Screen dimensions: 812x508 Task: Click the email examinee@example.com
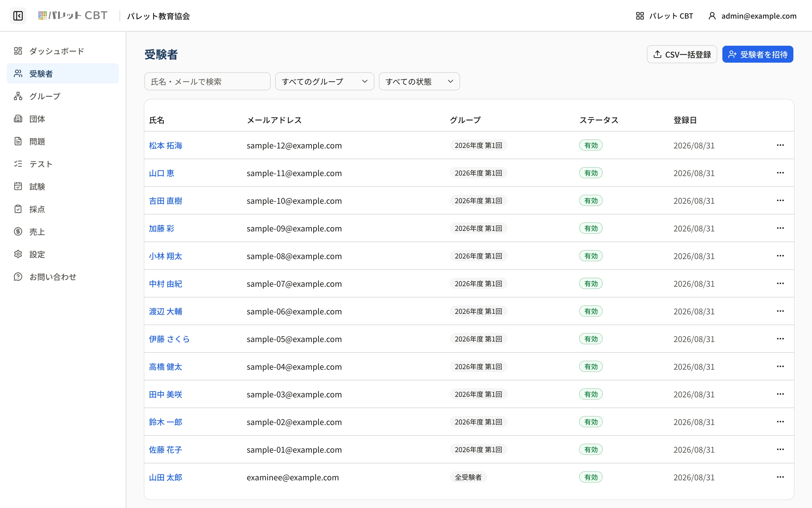pyautogui.click(x=293, y=478)
